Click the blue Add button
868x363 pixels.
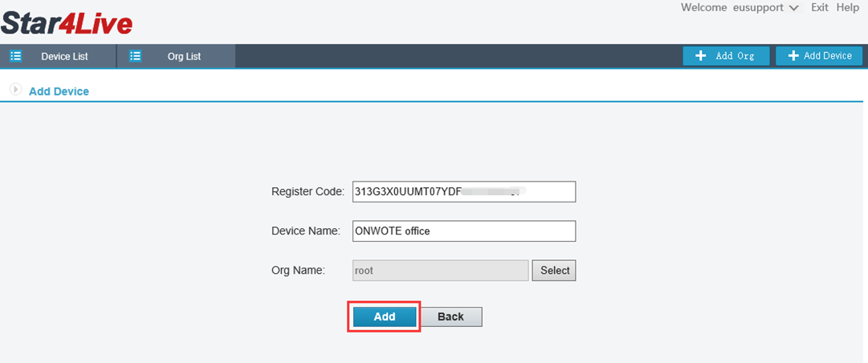(x=385, y=316)
